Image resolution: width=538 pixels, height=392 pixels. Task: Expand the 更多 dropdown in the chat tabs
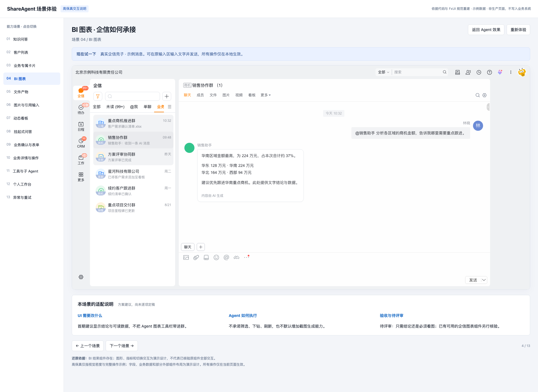(266, 95)
